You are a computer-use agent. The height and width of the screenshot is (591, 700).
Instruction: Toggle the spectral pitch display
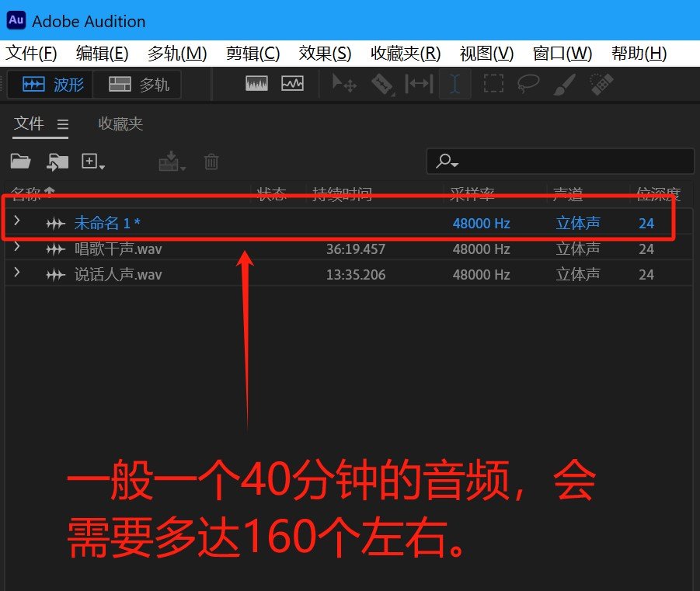(x=292, y=84)
